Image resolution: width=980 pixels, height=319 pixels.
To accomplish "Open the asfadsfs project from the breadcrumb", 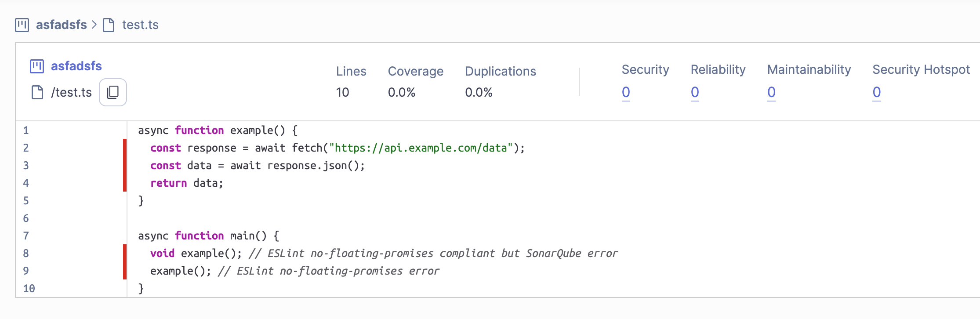I will (x=61, y=25).
